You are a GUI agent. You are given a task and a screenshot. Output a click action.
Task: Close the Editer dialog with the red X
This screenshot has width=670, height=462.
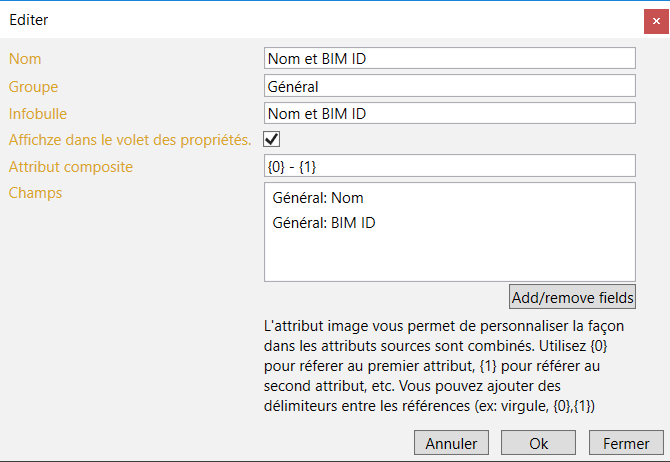(x=655, y=20)
